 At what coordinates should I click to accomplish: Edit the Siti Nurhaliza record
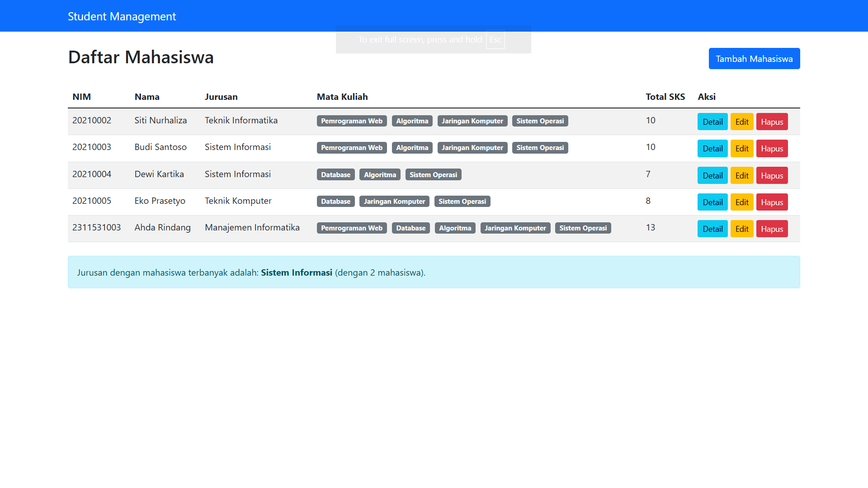(x=741, y=122)
